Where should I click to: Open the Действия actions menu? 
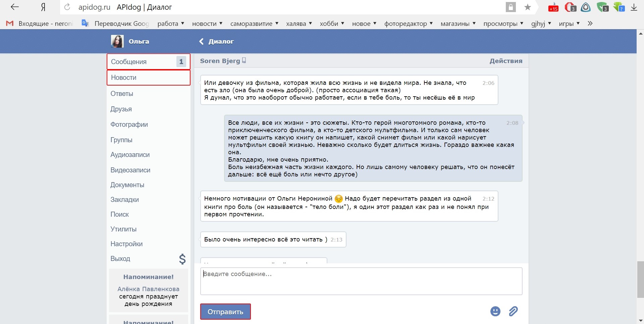(x=506, y=61)
